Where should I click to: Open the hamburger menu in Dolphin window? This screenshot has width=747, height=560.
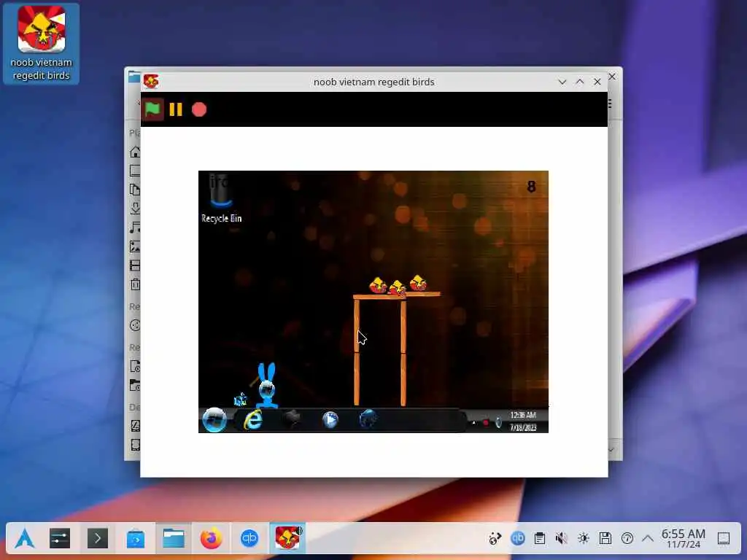[x=610, y=104]
